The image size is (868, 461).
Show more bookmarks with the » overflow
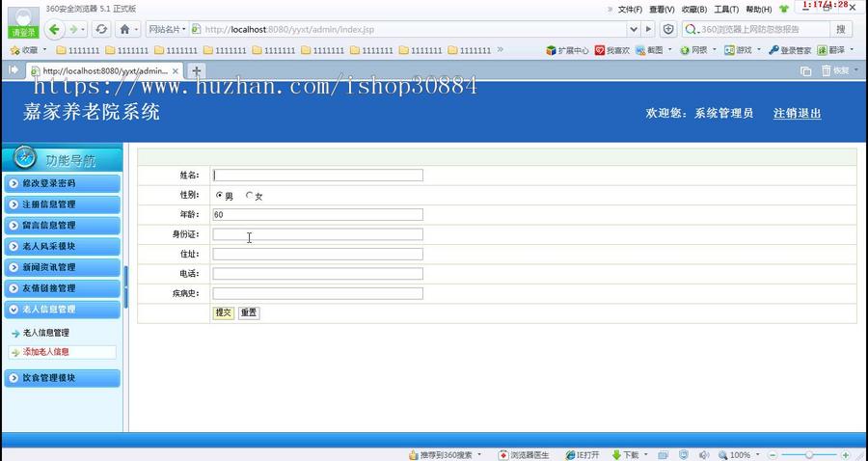500,50
